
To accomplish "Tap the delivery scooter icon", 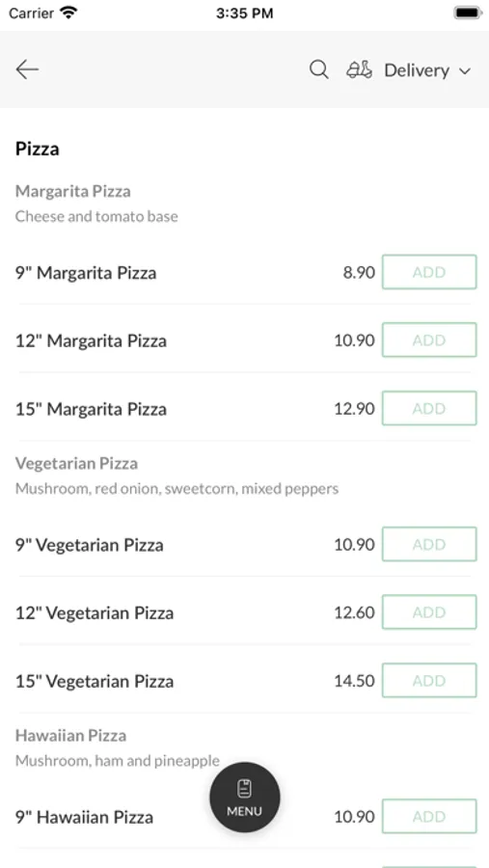I will [360, 69].
